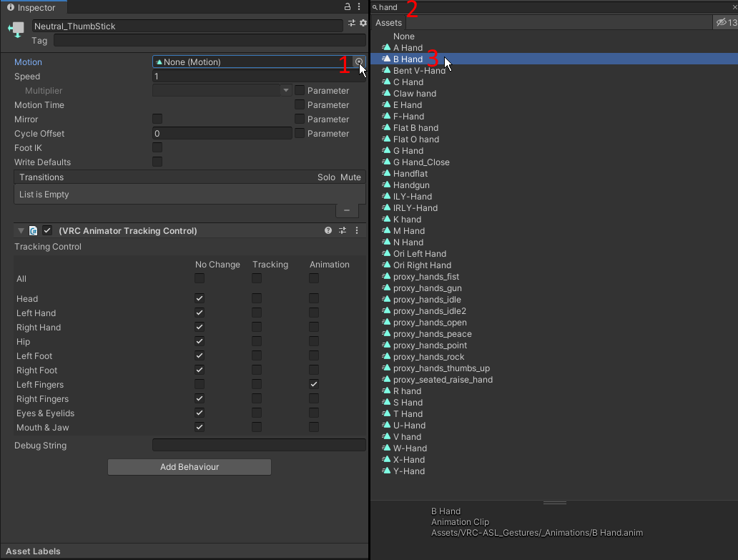
Task: Uncheck Head under No Change column
Action: click(199, 298)
